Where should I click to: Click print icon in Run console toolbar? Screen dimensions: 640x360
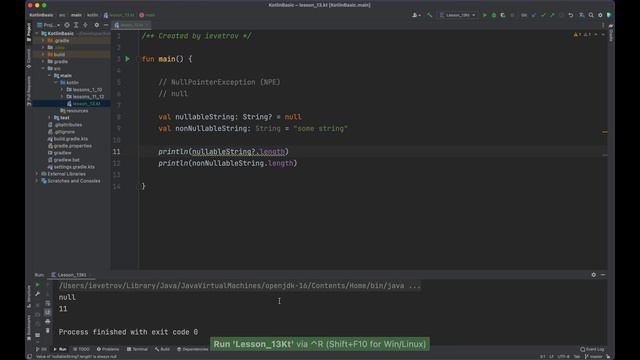click(48, 322)
